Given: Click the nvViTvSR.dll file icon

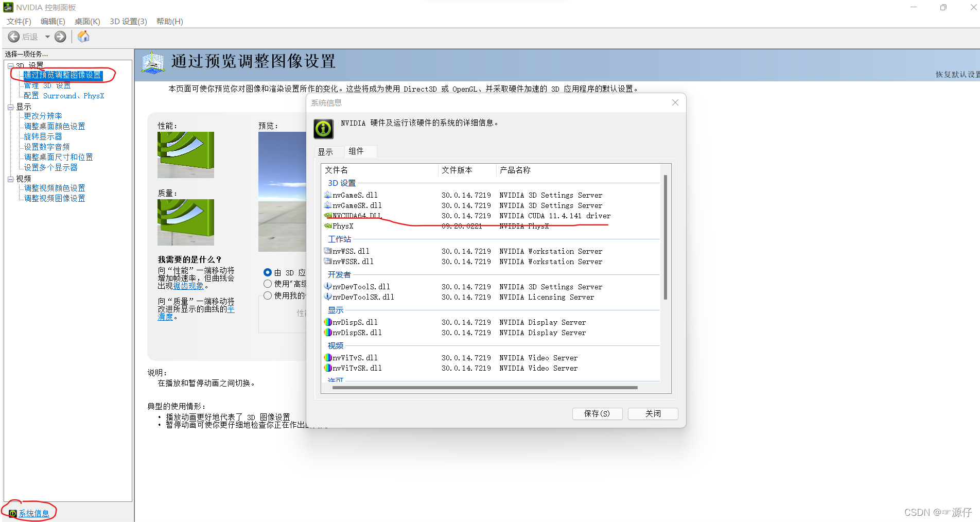Looking at the screenshot, I should coord(328,368).
